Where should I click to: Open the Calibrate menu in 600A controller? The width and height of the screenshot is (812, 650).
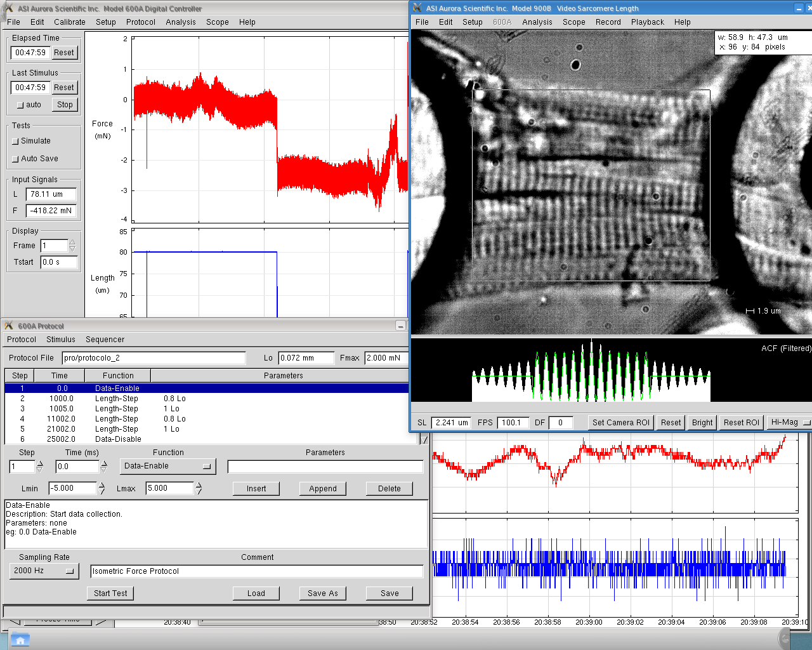tap(69, 22)
